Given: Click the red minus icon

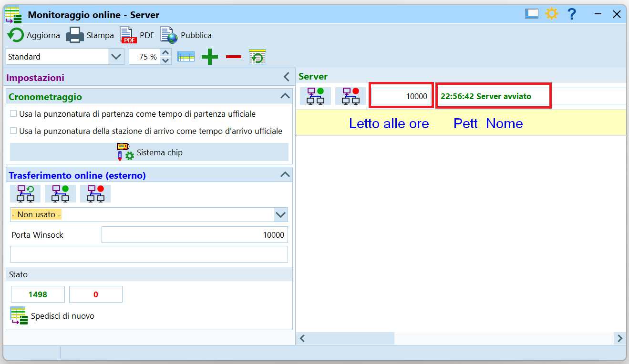Looking at the screenshot, I should (x=234, y=57).
